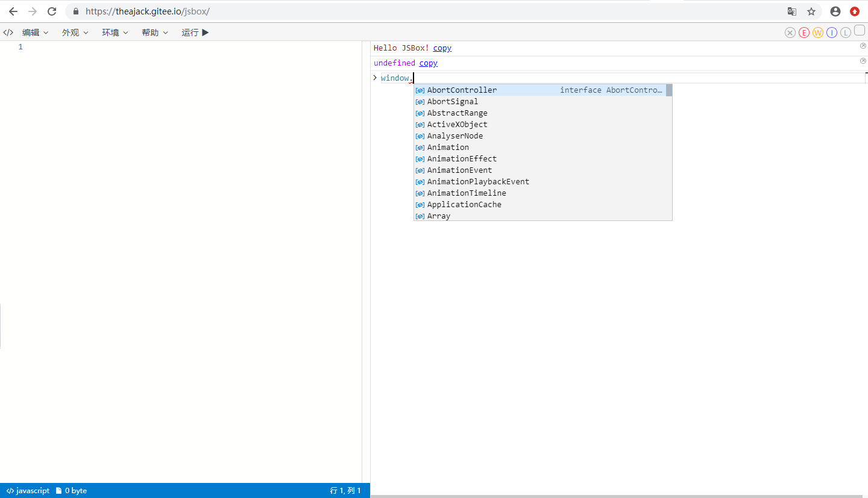Click the clear console X circle icon
The height and width of the screenshot is (498, 868).
[x=790, y=33]
